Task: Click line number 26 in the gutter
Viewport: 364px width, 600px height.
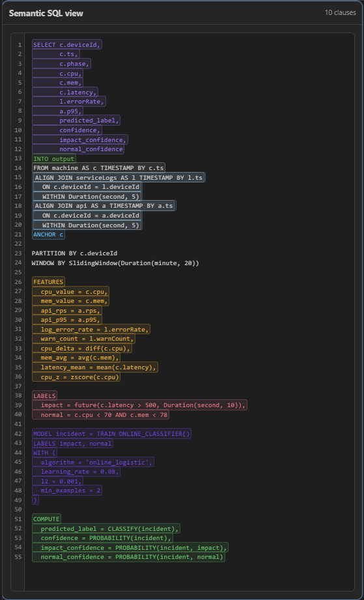Action: pos(19,281)
